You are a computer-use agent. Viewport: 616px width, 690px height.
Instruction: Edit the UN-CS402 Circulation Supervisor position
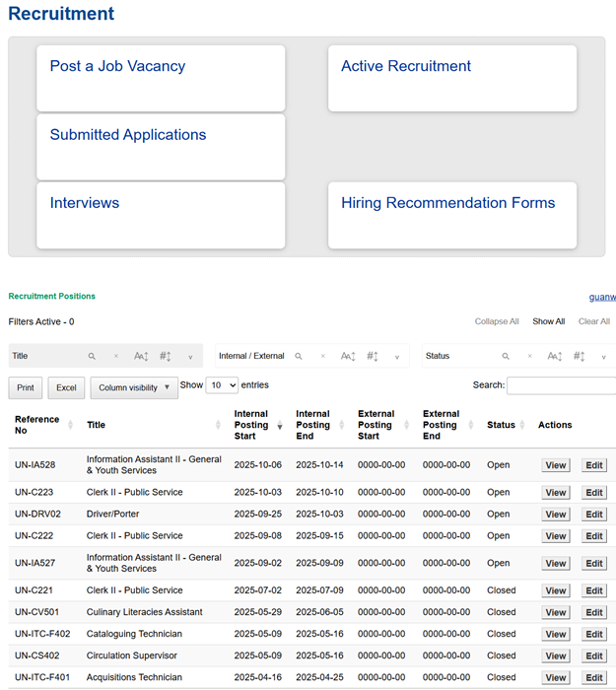coord(593,656)
